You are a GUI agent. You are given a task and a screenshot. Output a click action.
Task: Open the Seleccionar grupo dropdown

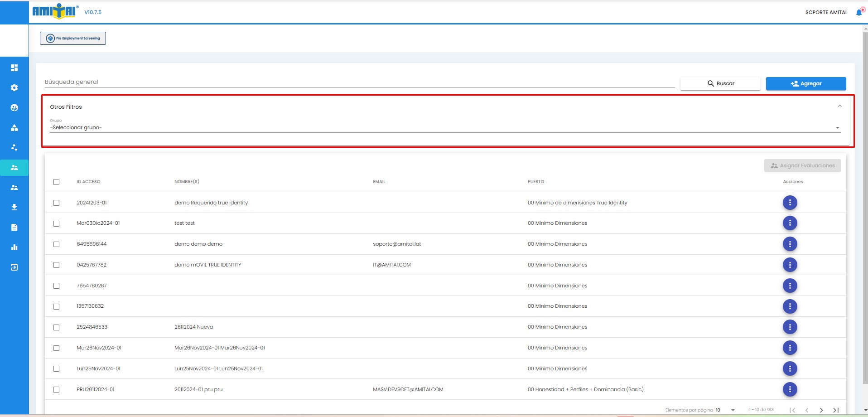444,128
